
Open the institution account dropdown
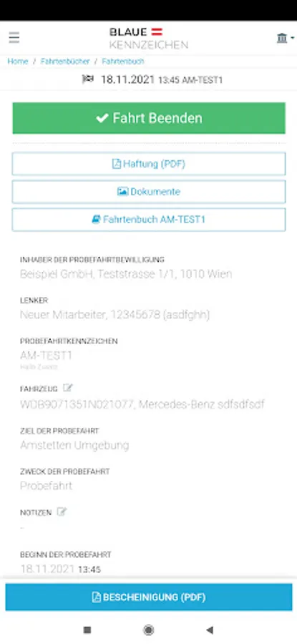[286, 38]
